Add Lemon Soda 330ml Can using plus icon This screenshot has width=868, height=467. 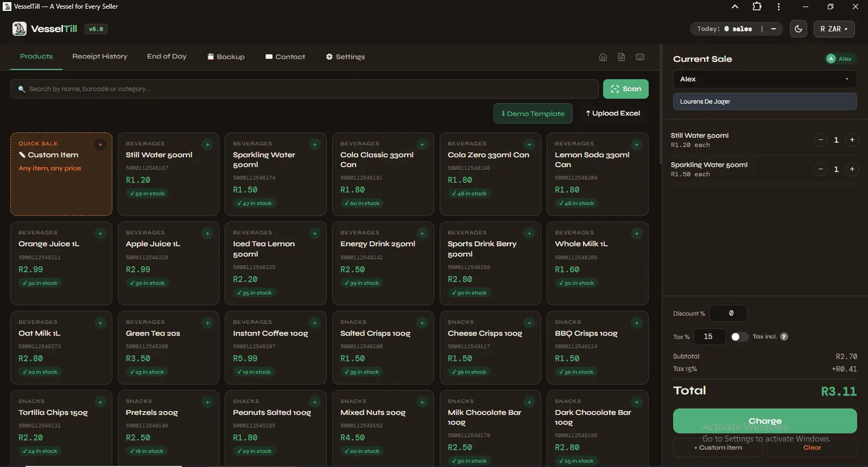(637, 144)
